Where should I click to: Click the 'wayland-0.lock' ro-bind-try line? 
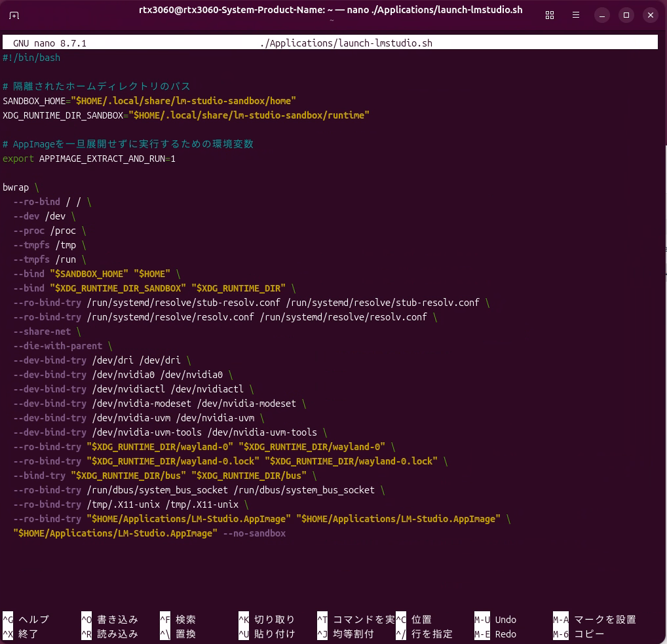coord(231,461)
